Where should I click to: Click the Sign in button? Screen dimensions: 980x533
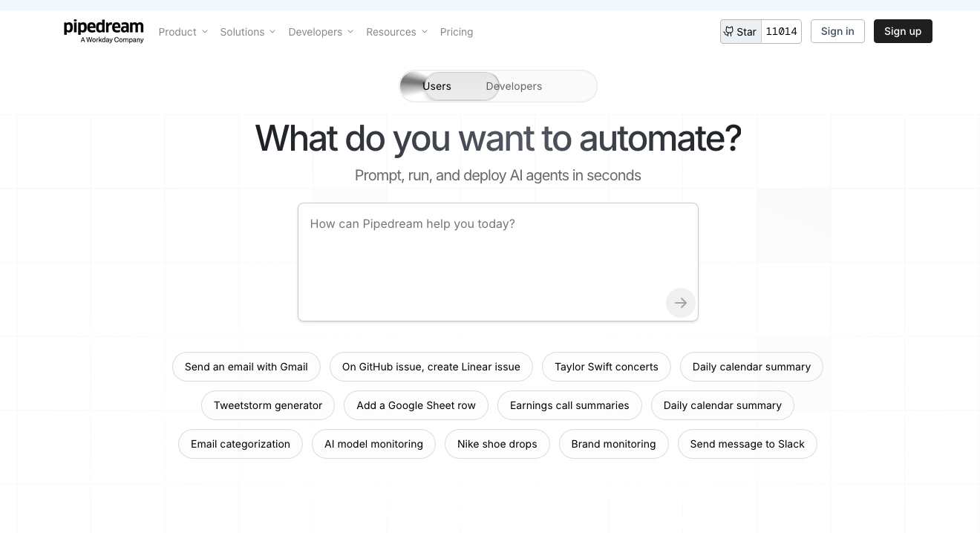tap(837, 31)
